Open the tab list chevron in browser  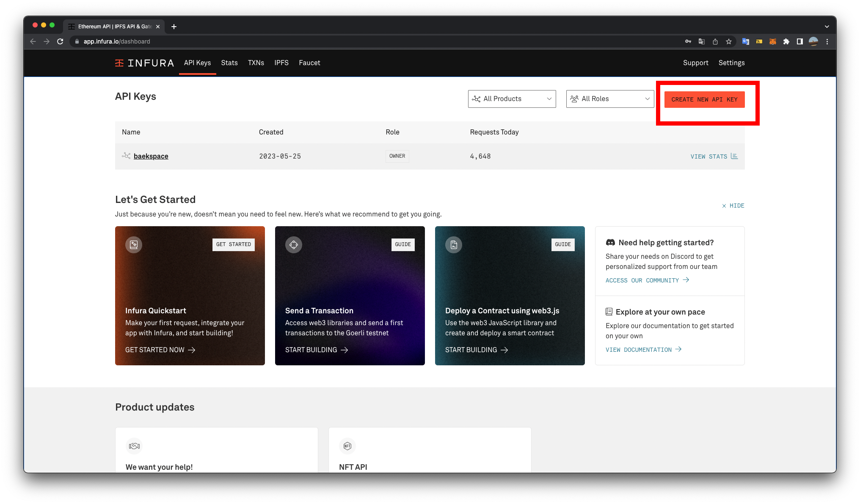827,26
